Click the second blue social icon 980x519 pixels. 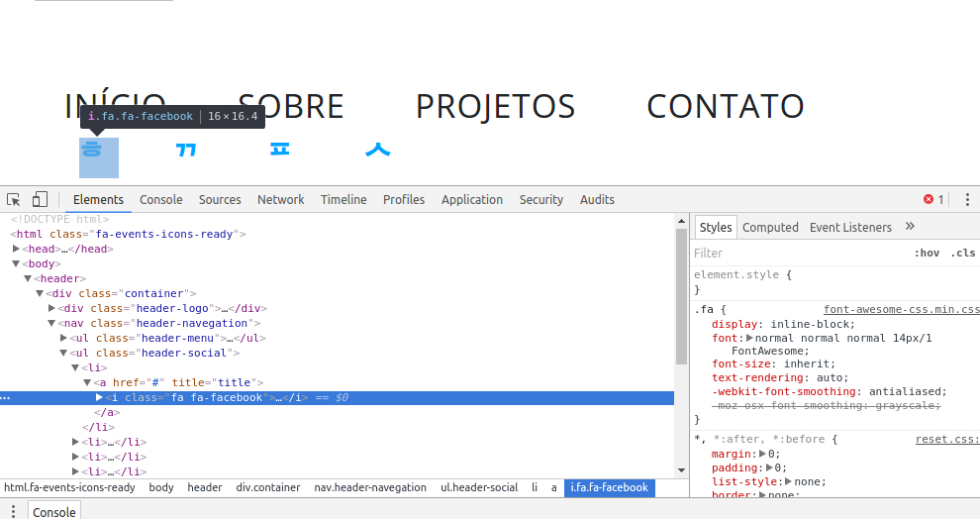pos(186,151)
